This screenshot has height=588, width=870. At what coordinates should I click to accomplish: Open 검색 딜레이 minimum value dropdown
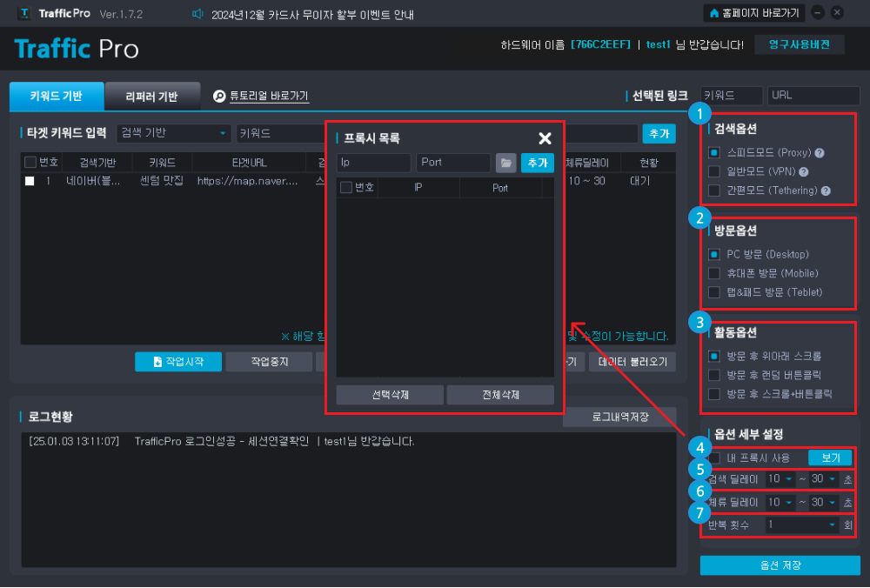click(780, 479)
